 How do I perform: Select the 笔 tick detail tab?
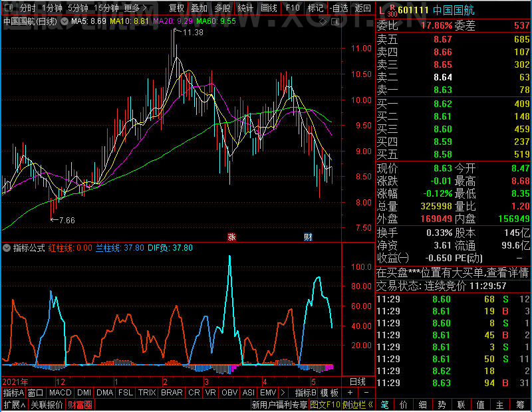385,405
